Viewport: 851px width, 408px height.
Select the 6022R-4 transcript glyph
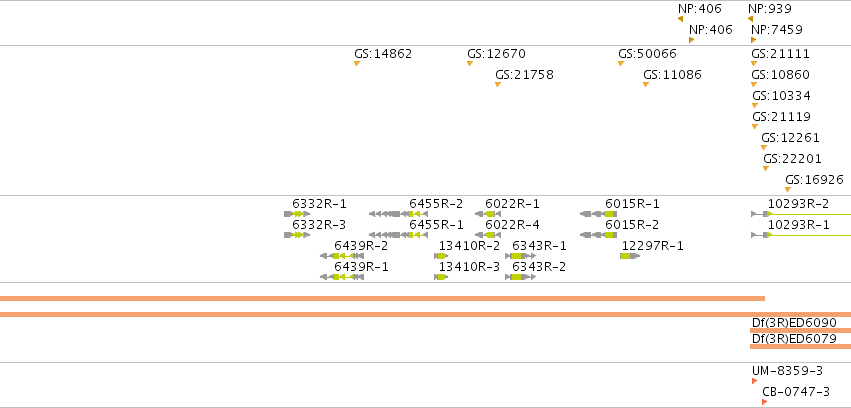(488, 235)
